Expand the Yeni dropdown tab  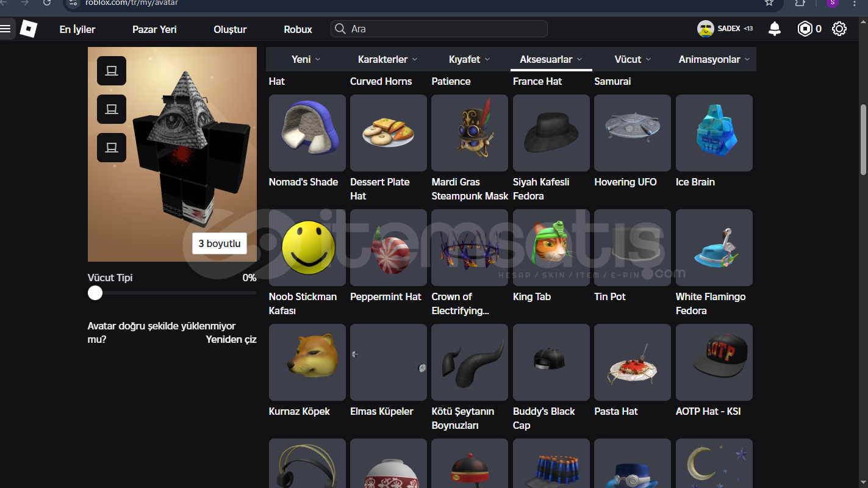pos(306,59)
